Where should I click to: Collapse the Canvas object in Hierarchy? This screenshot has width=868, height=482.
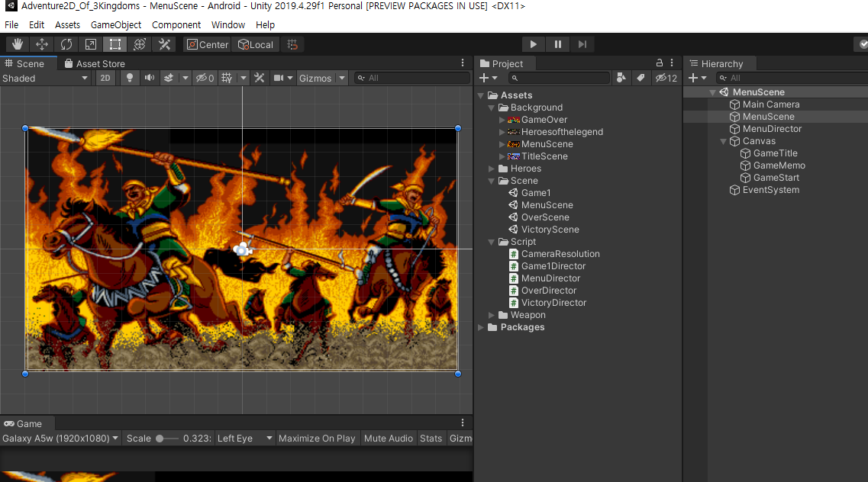723,141
